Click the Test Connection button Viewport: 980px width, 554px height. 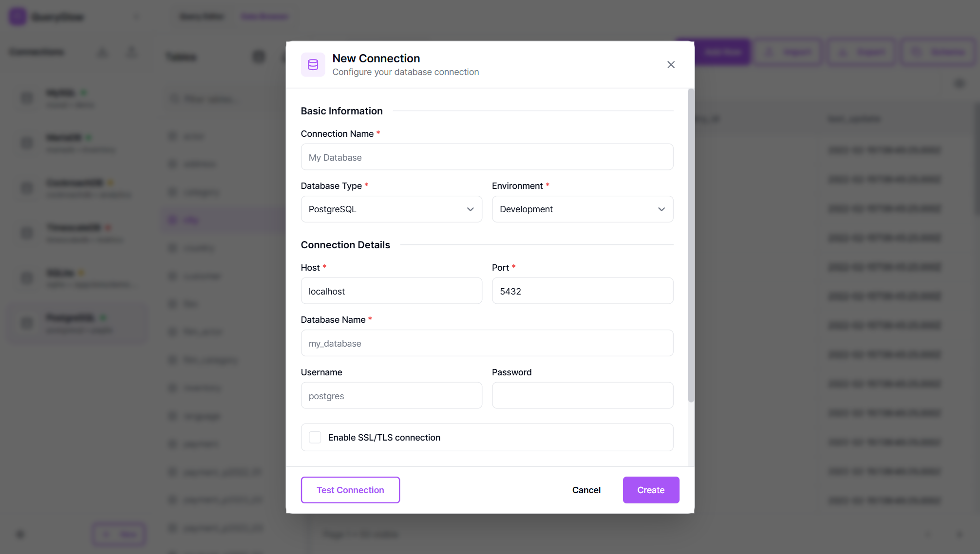(x=350, y=490)
